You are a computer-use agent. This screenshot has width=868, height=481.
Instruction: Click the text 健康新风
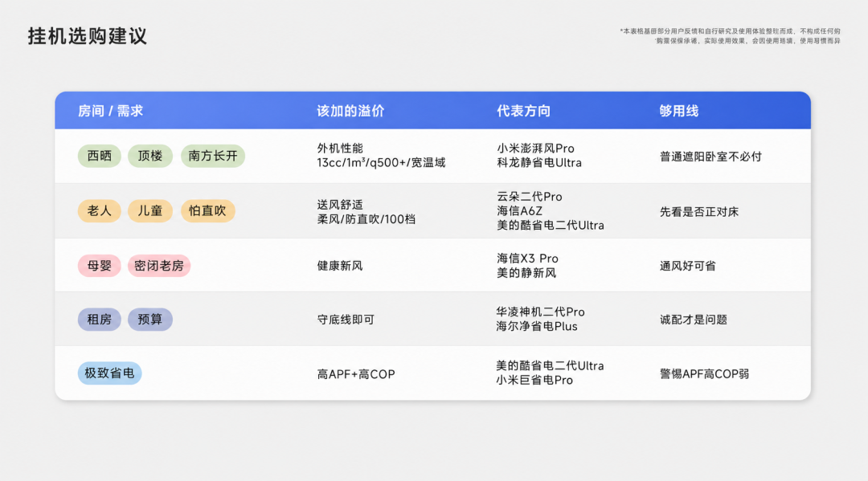click(x=340, y=266)
